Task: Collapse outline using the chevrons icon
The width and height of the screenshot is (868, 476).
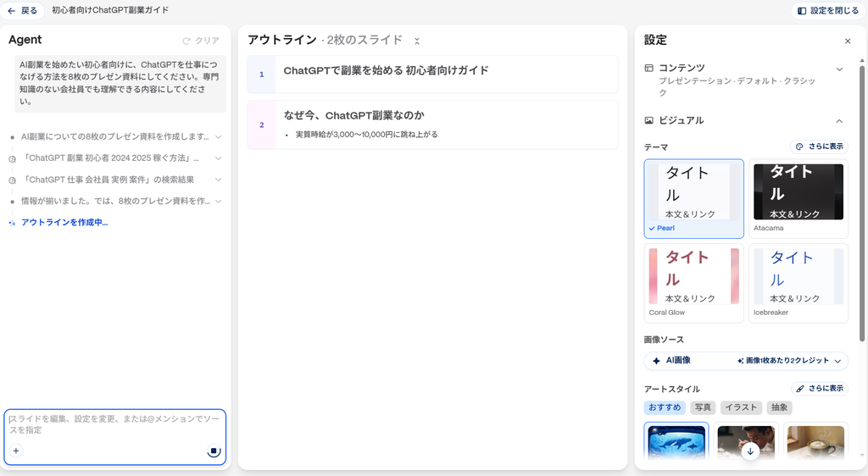Action: tap(417, 41)
